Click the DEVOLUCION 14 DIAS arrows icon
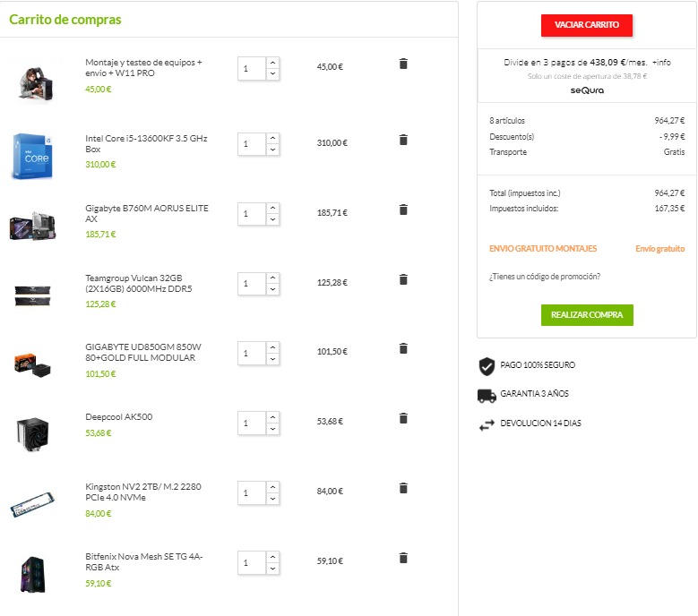Screen dimensions: 698x616 (x=487, y=425)
